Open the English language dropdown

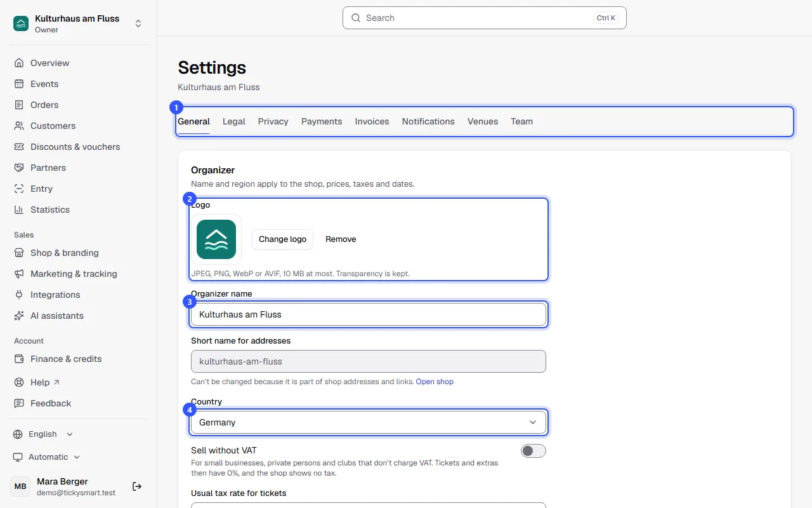43,434
